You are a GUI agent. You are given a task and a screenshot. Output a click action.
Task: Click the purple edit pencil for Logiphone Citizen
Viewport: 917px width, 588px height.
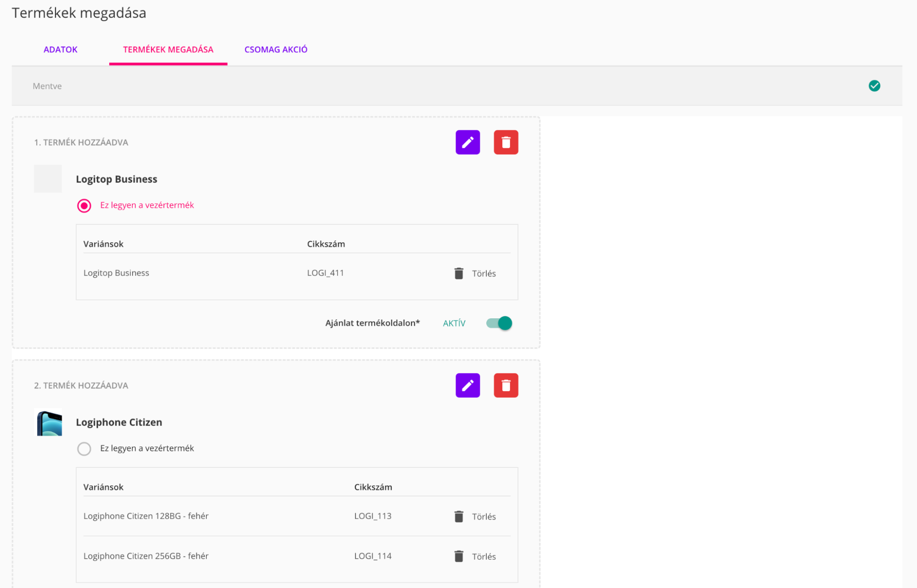click(x=467, y=385)
